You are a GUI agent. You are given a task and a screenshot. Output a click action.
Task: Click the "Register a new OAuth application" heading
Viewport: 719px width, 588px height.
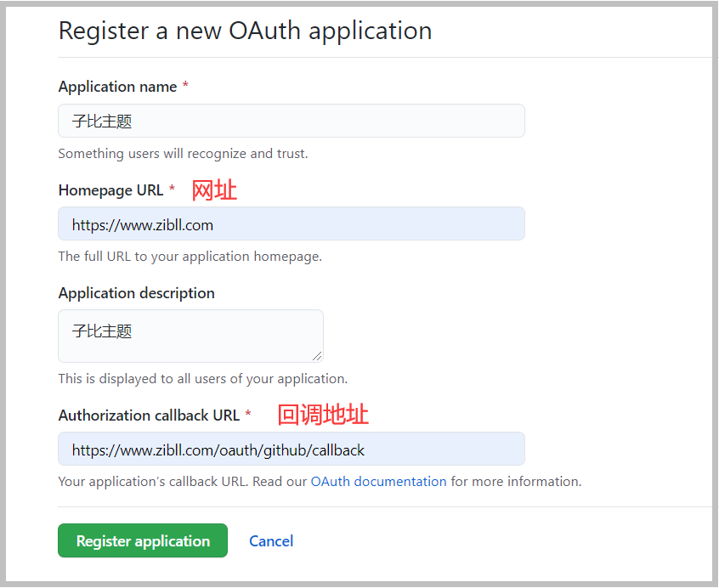[x=245, y=31]
